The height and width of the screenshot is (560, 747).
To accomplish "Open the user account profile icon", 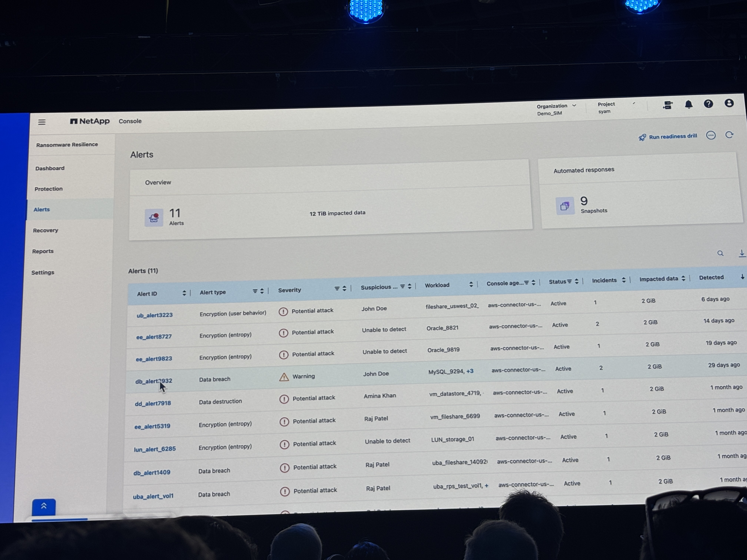I will point(729,103).
